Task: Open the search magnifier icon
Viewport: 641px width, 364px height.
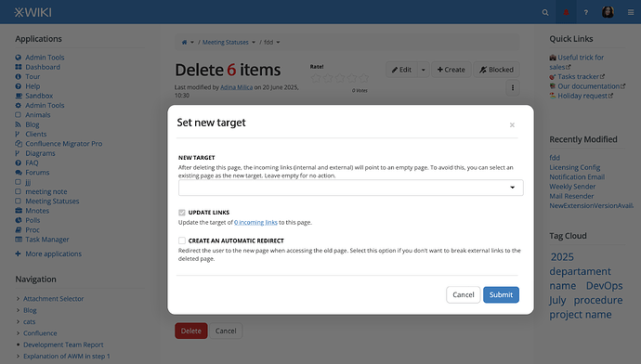Action: [x=545, y=12]
